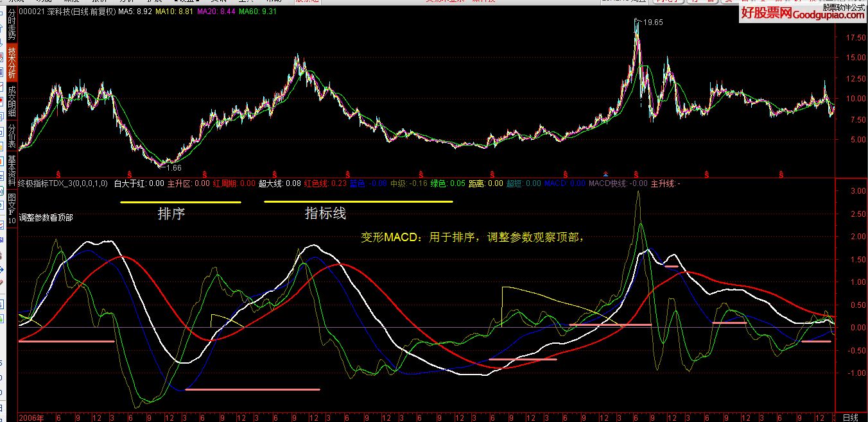The width and height of the screenshot is (868, 422).
Task: Click the 日线 period button
Action: click(x=850, y=418)
